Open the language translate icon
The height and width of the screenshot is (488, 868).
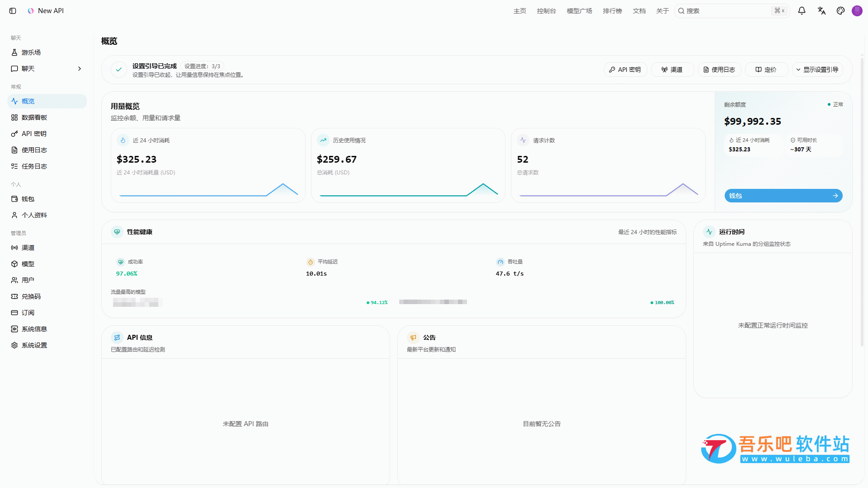point(821,11)
